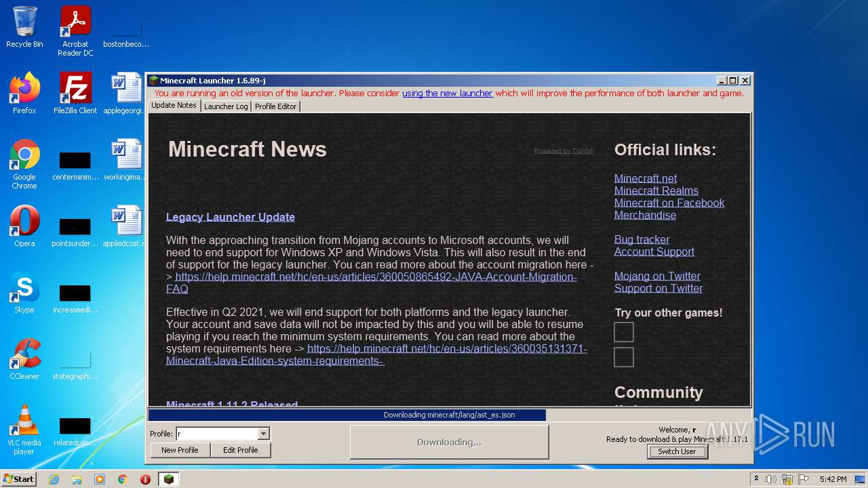Click the taskbar clock 5:42 PM

point(833,479)
